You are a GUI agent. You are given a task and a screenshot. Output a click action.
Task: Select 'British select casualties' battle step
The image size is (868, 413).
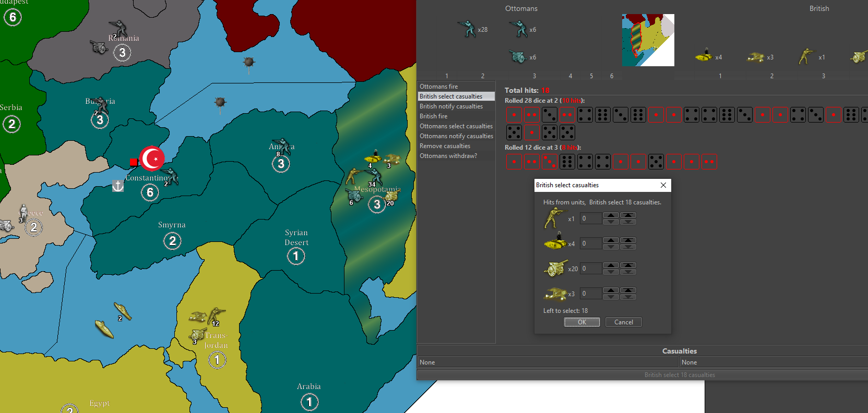[x=457, y=96]
